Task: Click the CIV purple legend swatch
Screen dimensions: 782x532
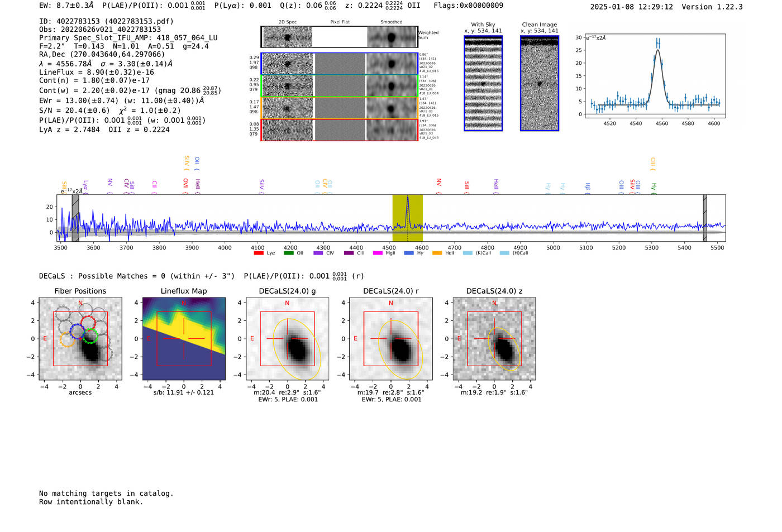Action: click(318, 253)
